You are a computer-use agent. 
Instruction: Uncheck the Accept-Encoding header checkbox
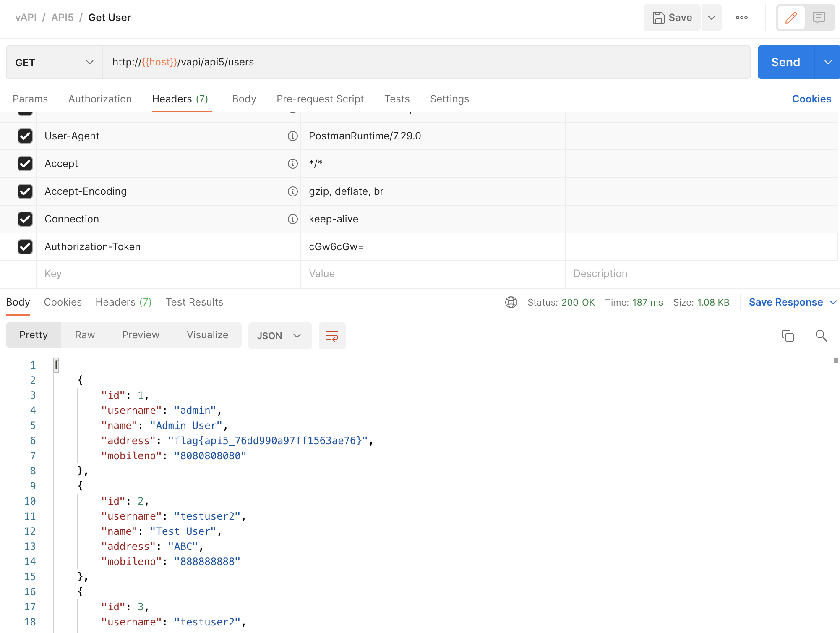coord(25,191)
